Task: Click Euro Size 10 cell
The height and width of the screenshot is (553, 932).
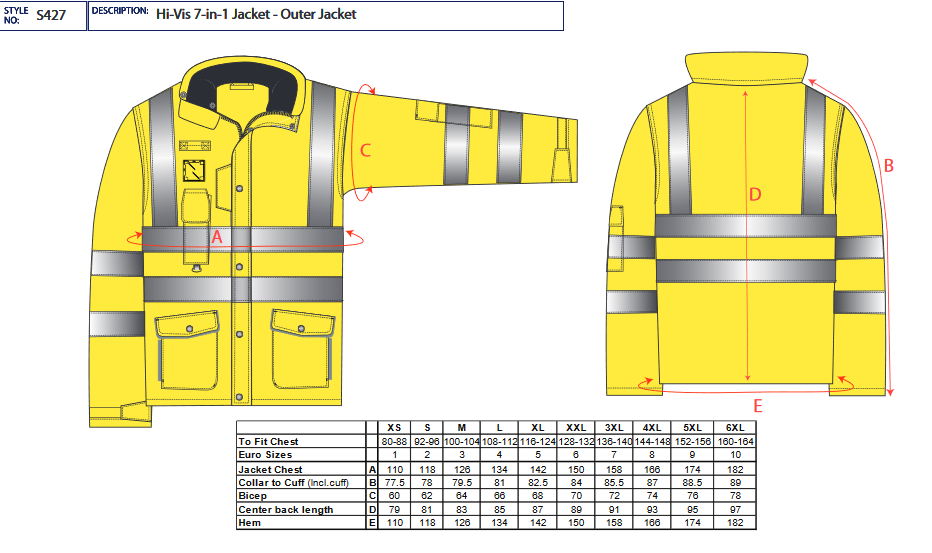Action: 735,455
